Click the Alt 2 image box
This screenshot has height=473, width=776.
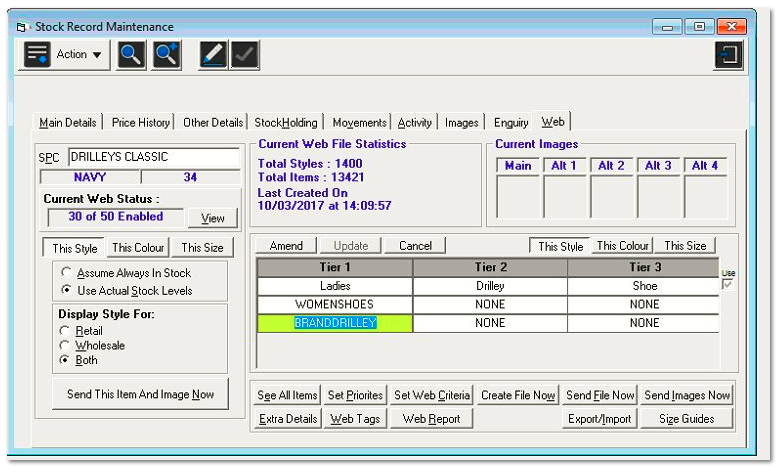click(x=612, y=196)
